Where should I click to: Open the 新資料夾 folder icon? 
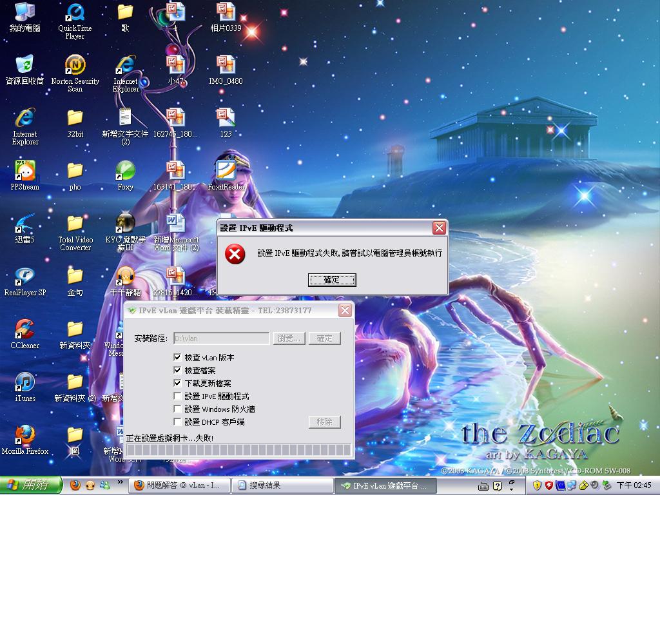tap(75, 335)
